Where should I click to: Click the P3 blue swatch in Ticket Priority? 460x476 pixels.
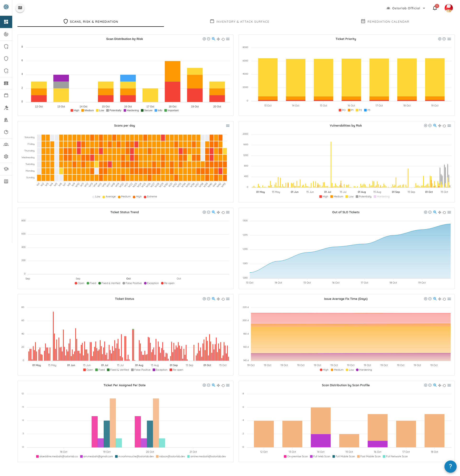click(x=365, y=110)
